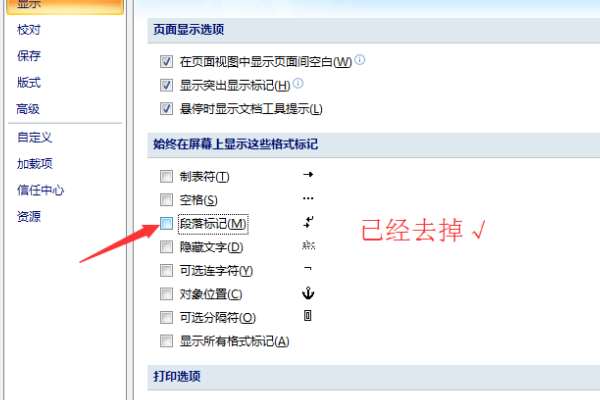Click the info icon beside 在页面视图中显示页面间空白
The image size is (600, 400).
point(360,60)
